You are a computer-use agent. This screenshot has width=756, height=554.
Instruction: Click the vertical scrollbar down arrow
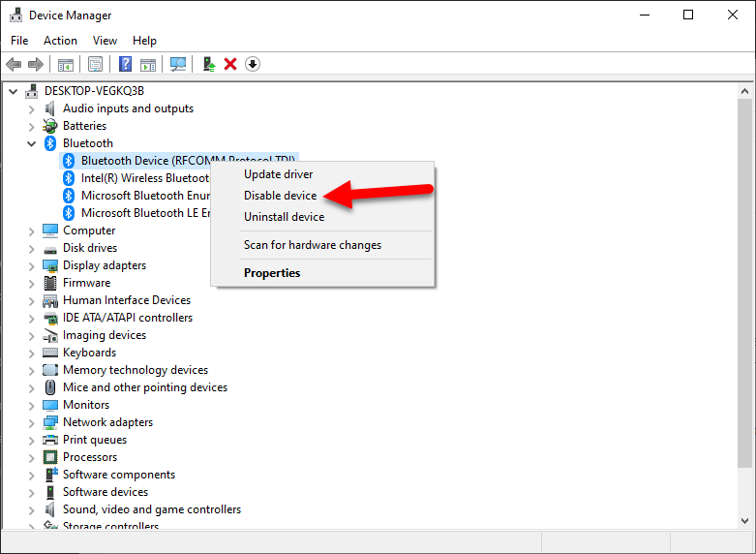[743, 520]
